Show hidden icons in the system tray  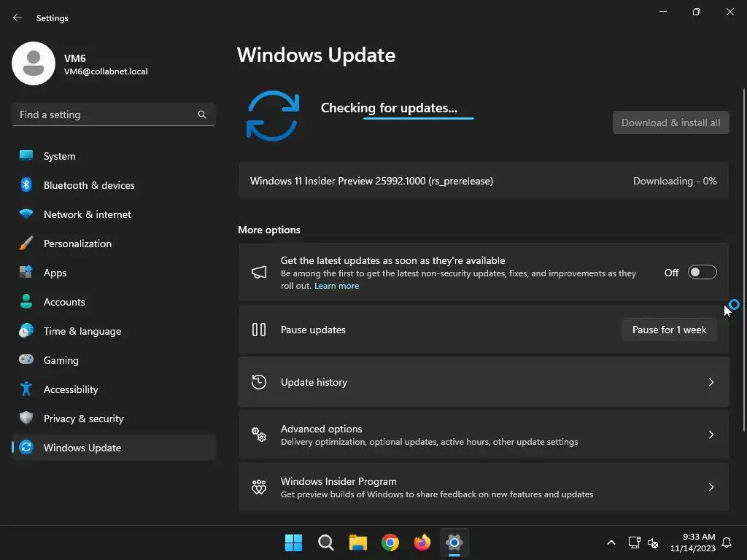point(611,542)
